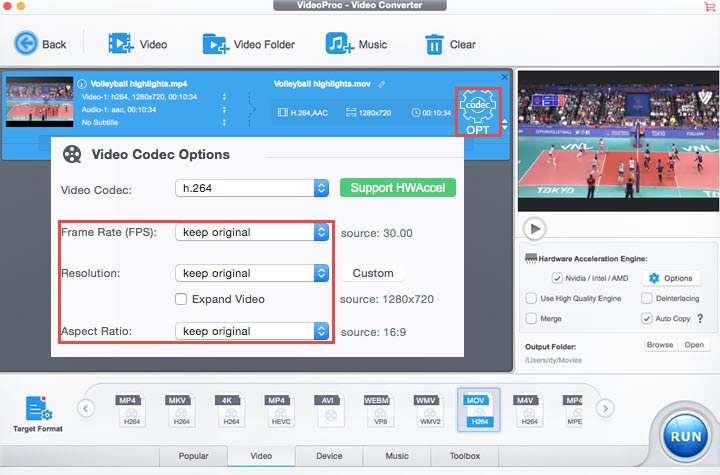
Task: Choose the MPEG format icon
Action: tap(573, 411)
